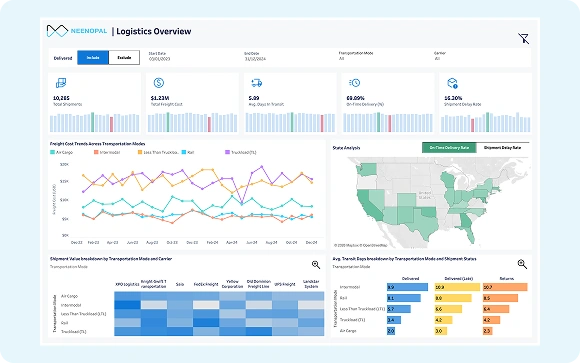Click the NeenOpal logo
The width and height of the screenshot is (580, 363).
77,31
